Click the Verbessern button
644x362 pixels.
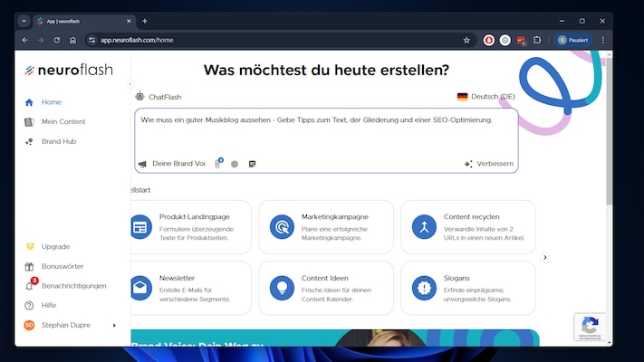pyautogui.click(x=489, y=164)
